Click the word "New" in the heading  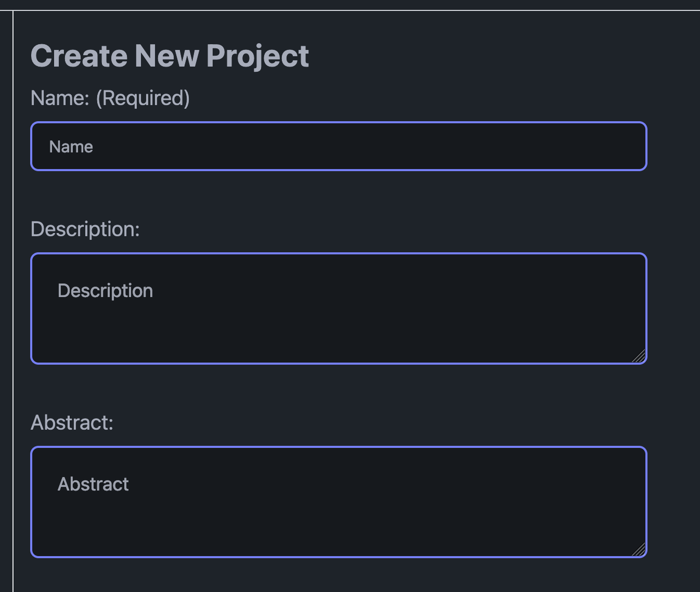166,56
